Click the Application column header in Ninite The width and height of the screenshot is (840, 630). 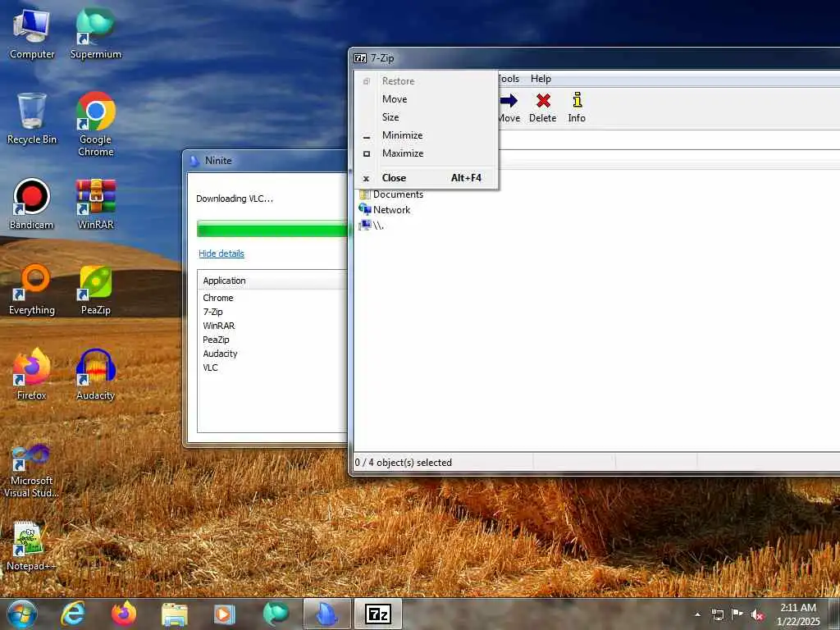(x=272, y=281)
